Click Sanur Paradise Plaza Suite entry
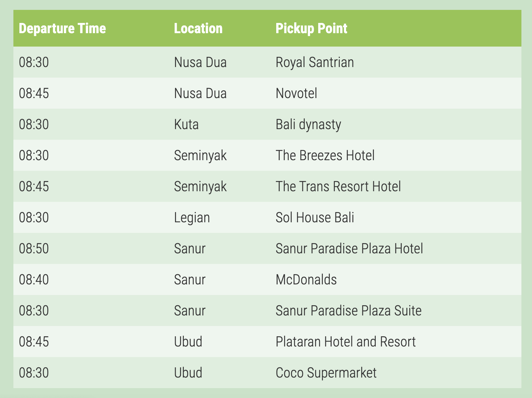The width and height of the screenshot is (532, 398). point(349,311)
